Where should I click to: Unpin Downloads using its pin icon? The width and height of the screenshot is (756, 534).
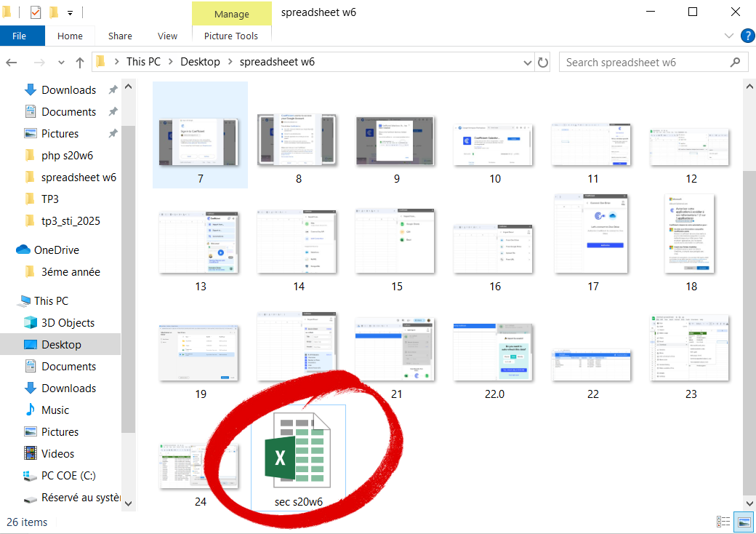coord(113,90)
